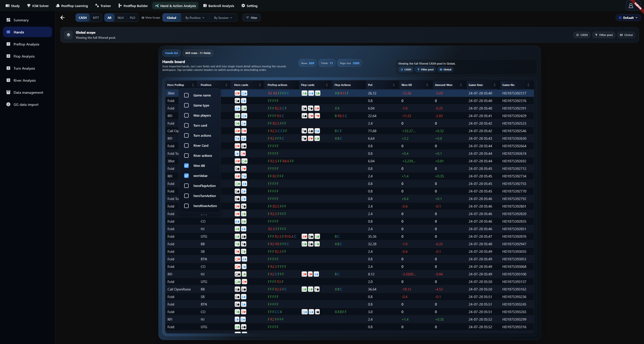The height and width of the screenshot is (344, 644).
Task: Enable the Game type field checkbox
Action: [186, 105]
